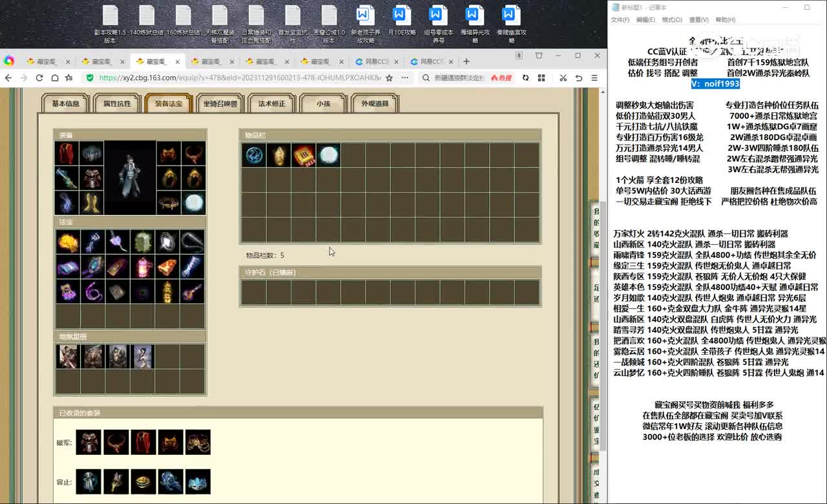Bookmark the page with the star icon

point(389,78)
